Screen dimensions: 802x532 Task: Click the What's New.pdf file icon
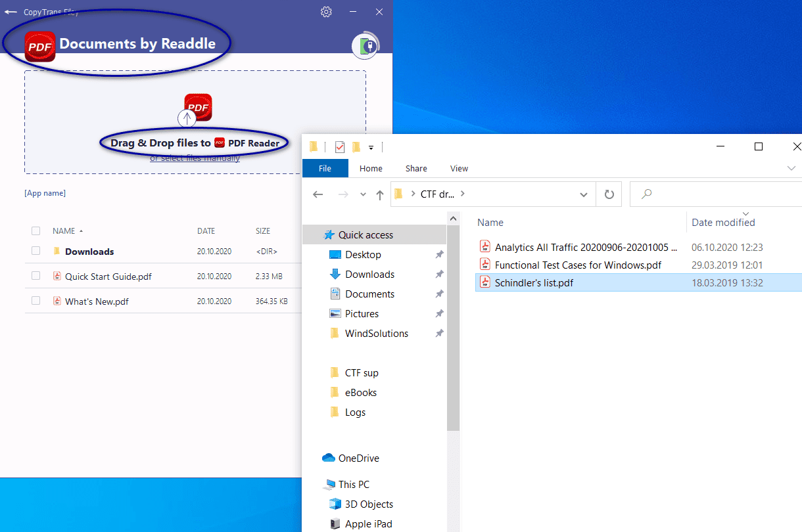point(57,301)
